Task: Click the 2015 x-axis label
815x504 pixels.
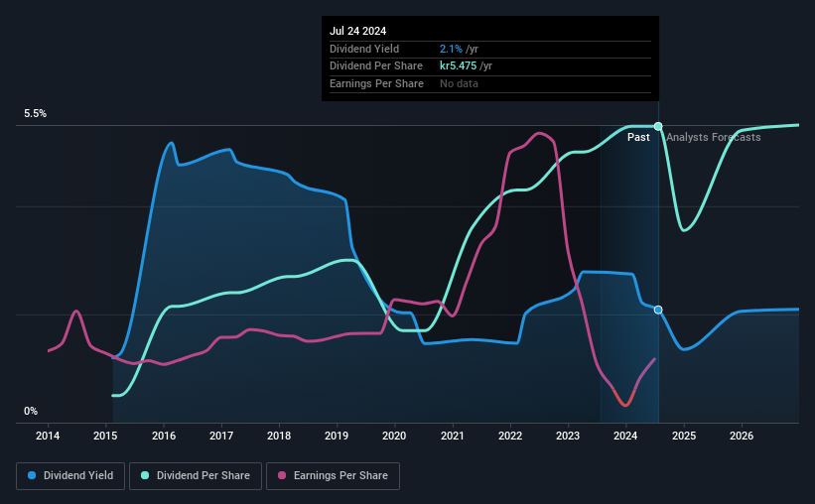Action: 105,436
